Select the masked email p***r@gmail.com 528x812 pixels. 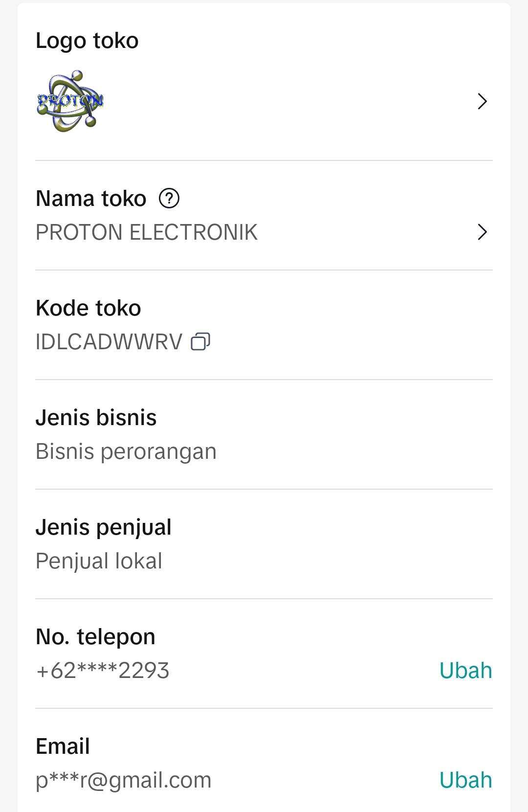(124, 780)
